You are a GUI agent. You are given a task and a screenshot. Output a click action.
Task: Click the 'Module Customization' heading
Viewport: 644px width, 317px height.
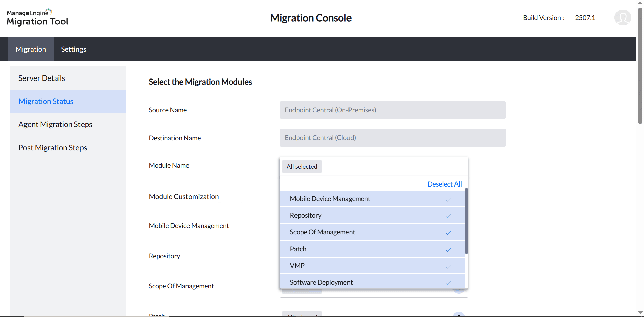pos(184,197)
